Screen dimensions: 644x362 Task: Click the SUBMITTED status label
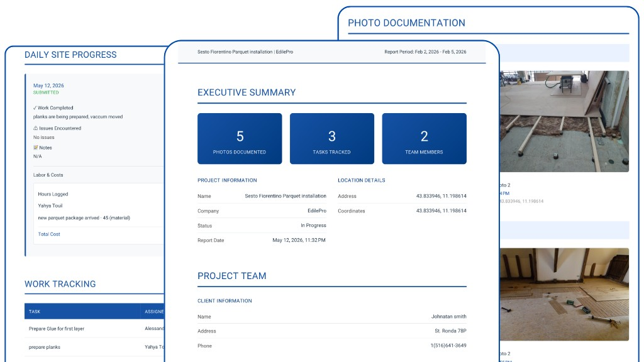click(46, 93)
